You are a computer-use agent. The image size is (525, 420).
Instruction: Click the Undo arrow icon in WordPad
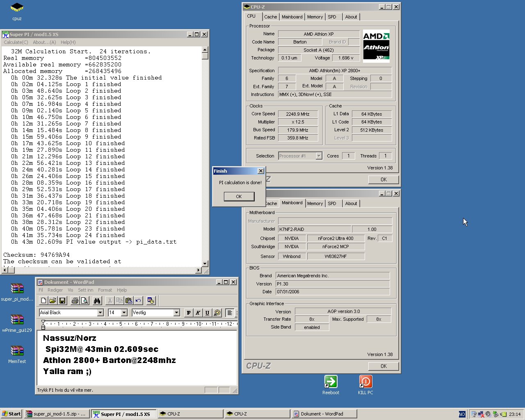point(138,301)
